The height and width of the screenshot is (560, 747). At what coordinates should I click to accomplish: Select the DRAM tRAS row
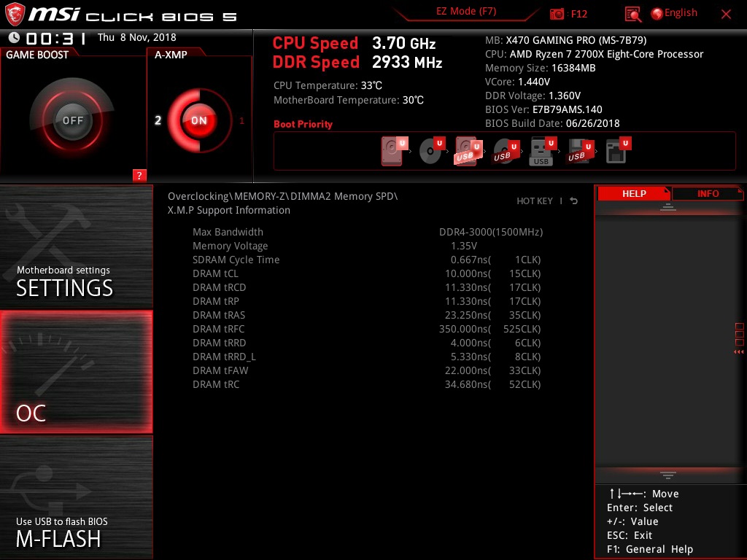click(x=368, y=315)
